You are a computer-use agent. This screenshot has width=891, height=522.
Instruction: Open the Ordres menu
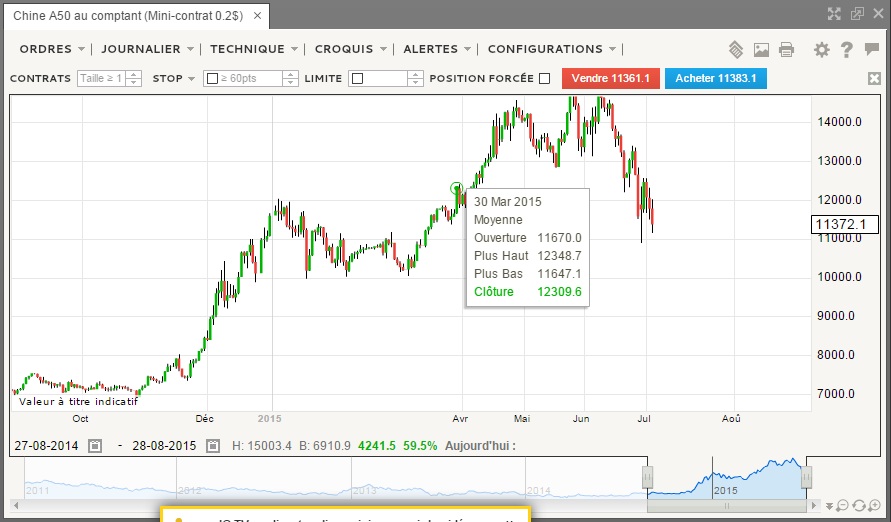coord(52,49)
